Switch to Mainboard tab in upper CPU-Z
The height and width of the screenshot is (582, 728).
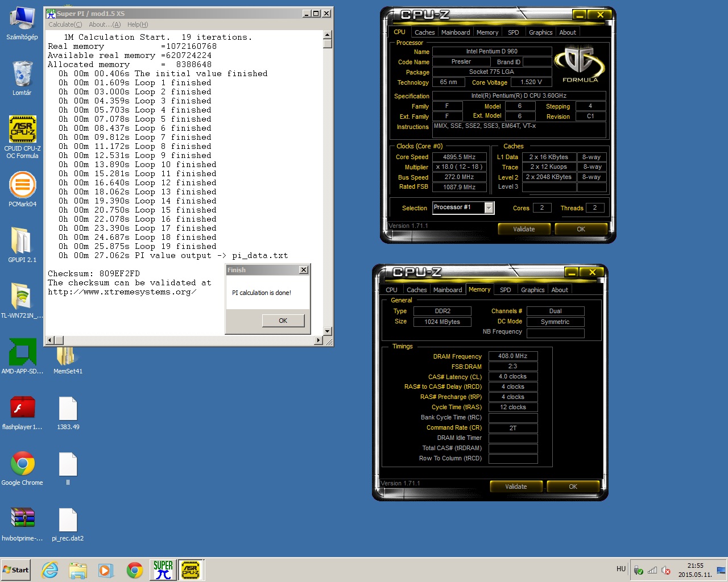click(x=456, y=32)
